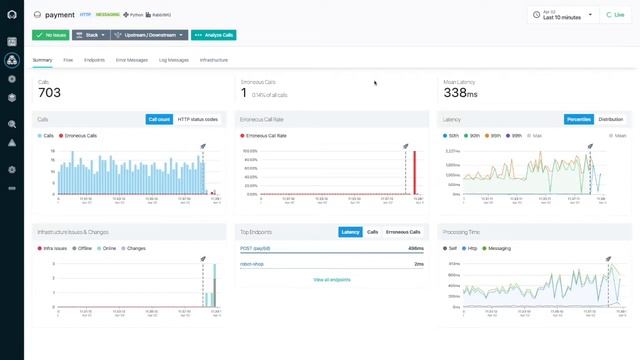Sort Top Endpoints by Calls

point(372,232)
